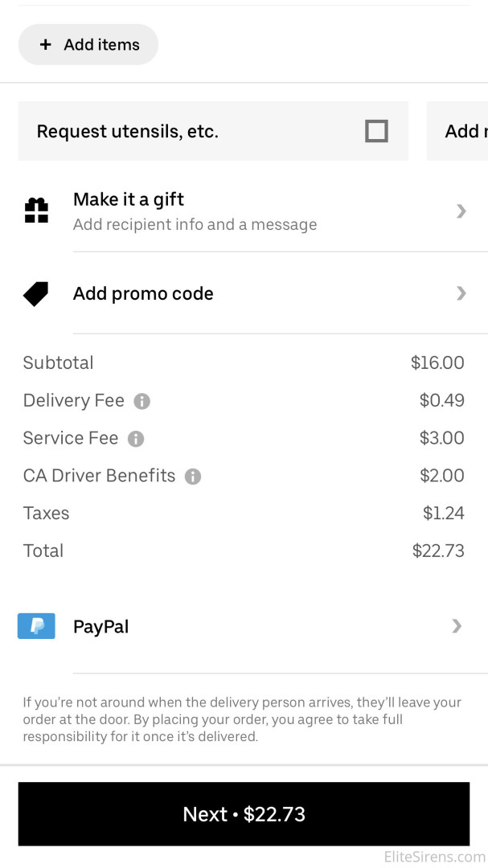Image resolution: width=488 pixels, height=868 pixels.
Task: Click the promo code tag icon
Action: (36, 294)
